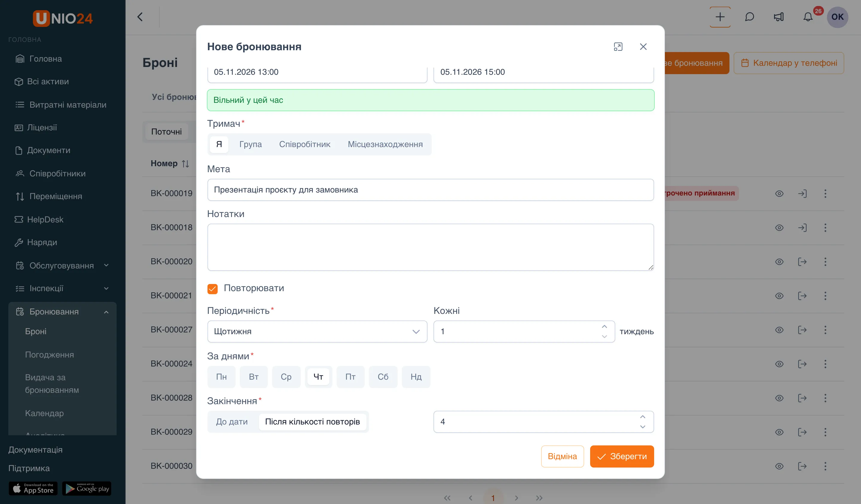
Task: Open more options for BK-000018
Action: coord(825,227)
